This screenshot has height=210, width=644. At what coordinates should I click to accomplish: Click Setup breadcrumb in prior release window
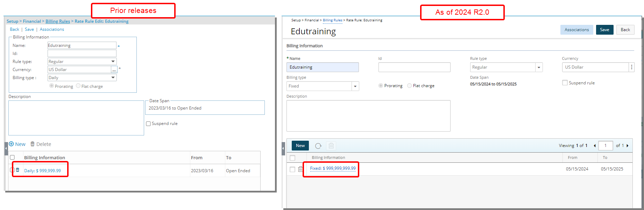pyautogui.click(x=12, y=21)
